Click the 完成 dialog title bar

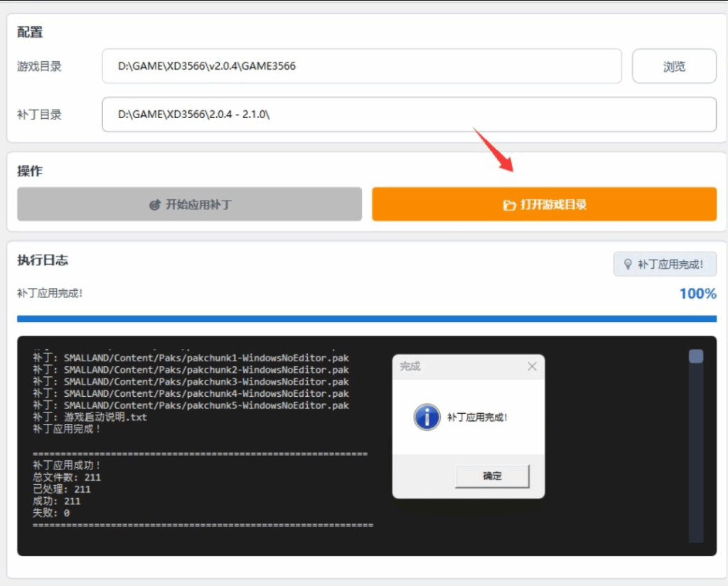click(x=455, y=366)
